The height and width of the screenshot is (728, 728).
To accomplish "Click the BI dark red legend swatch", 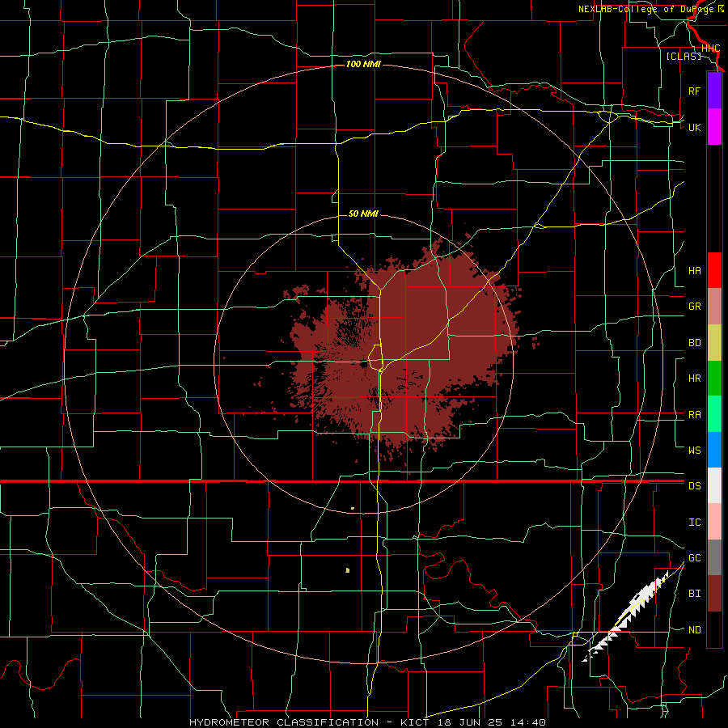I will pyautogui.click(x=714, y=594).
